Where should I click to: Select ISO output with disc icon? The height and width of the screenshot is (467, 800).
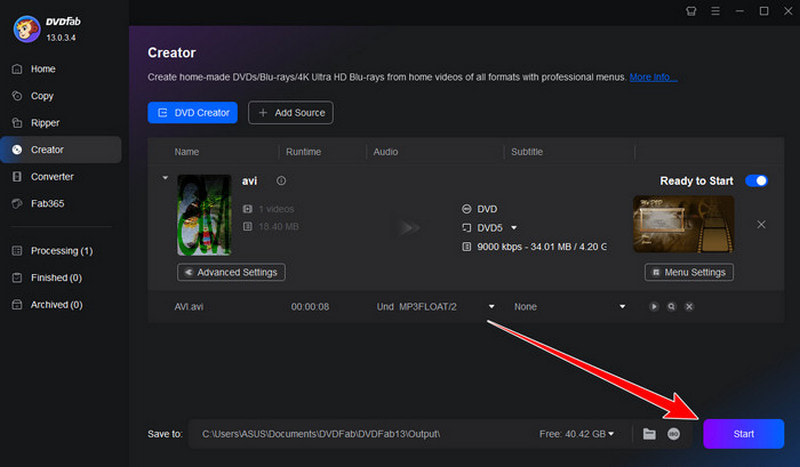(x=673, y=434)
